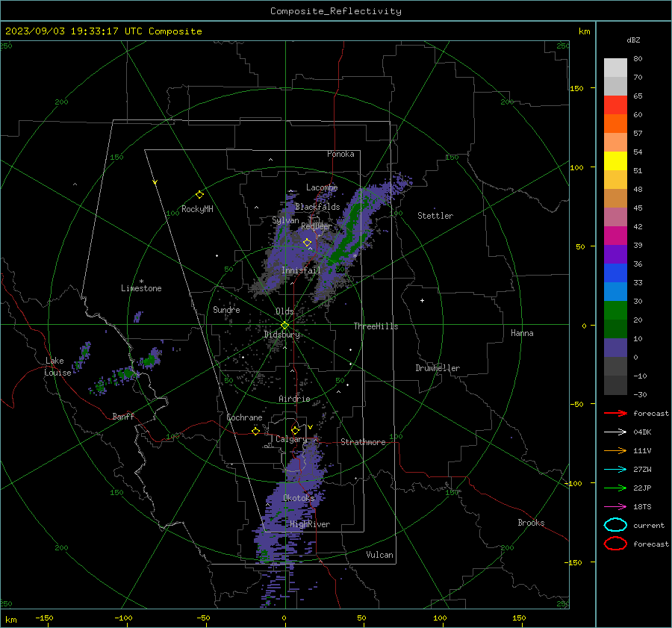Click the Strathmore label
The height and width of the screenshot is (628, 672).
click(363, 442)
